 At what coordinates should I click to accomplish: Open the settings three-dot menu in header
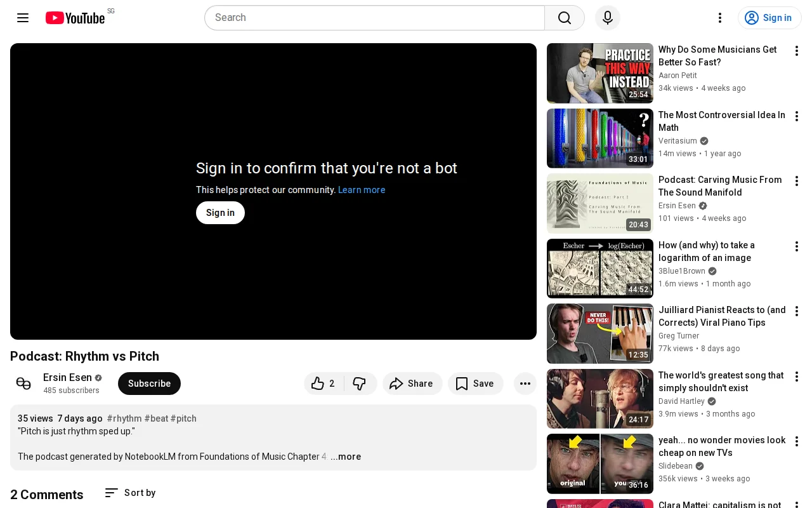720,18
